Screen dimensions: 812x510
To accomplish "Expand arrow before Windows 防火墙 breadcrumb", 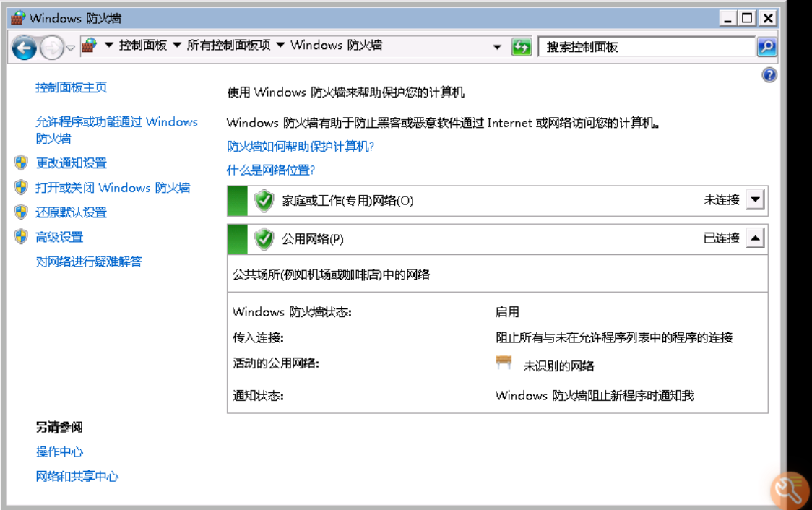I will click(x=280, y=46).
